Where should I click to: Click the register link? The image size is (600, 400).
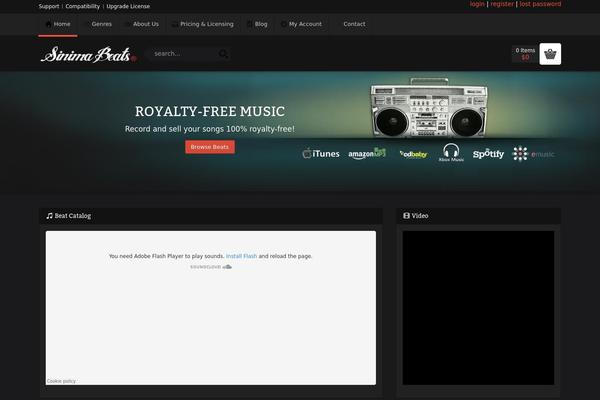point(502,4)
